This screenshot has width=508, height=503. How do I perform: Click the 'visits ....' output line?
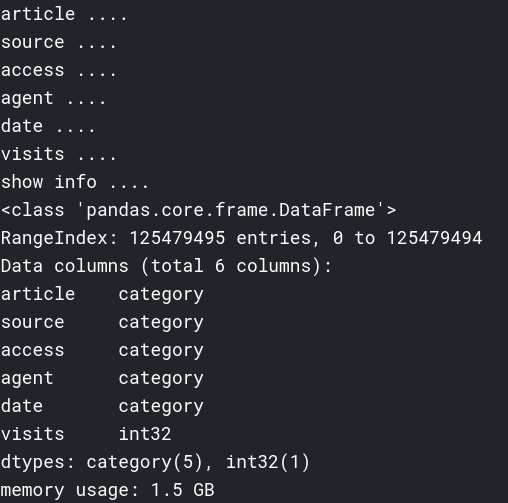pos(58,154)
